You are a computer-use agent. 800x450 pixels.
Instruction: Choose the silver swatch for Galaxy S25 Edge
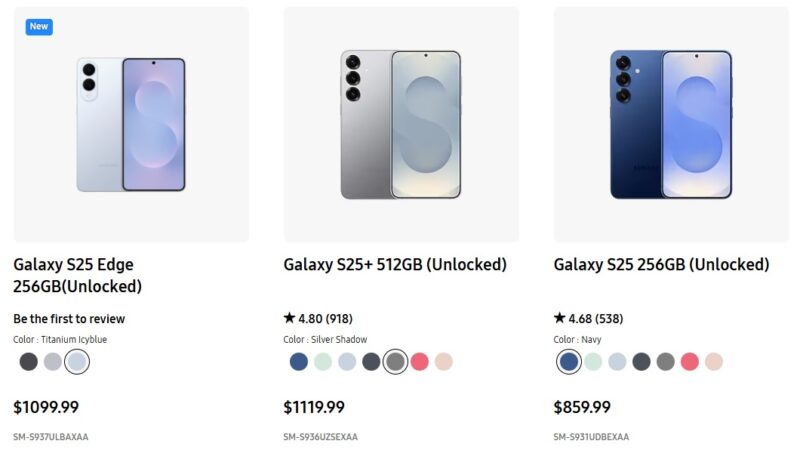tap(52, 362)
